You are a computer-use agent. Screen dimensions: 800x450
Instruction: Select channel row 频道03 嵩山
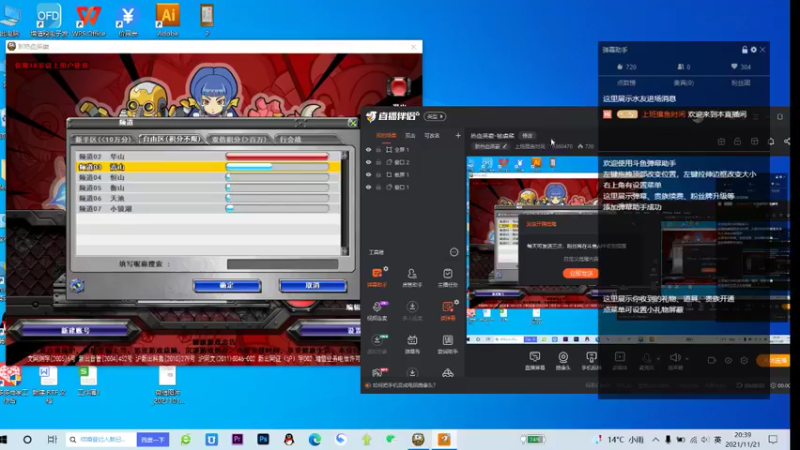coord(208,167)
